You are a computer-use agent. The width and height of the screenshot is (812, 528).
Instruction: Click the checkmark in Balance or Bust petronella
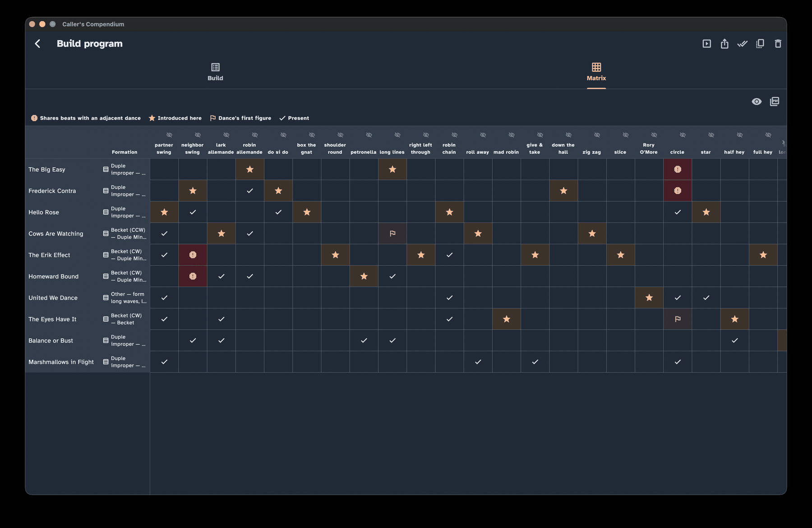[364, 340]
